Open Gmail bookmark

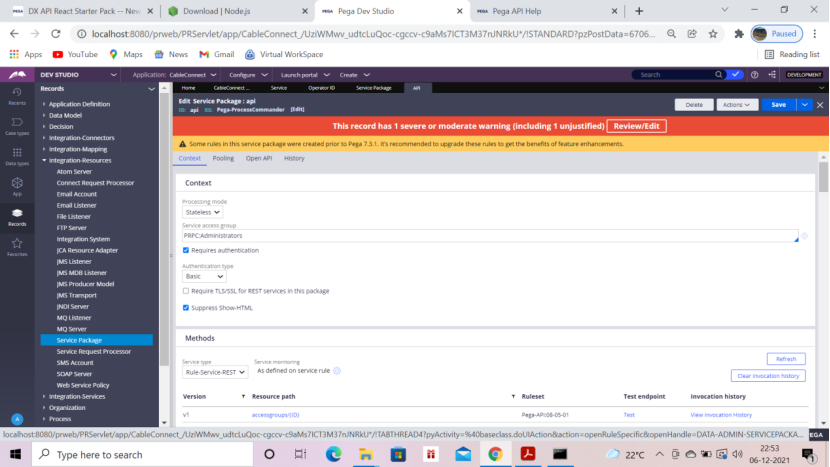pos(216,54)
